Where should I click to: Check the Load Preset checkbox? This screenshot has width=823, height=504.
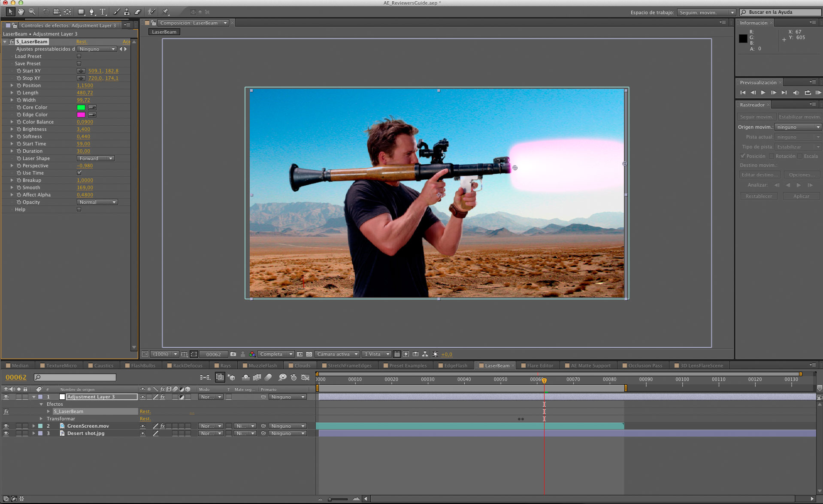(x=79, y=56)
